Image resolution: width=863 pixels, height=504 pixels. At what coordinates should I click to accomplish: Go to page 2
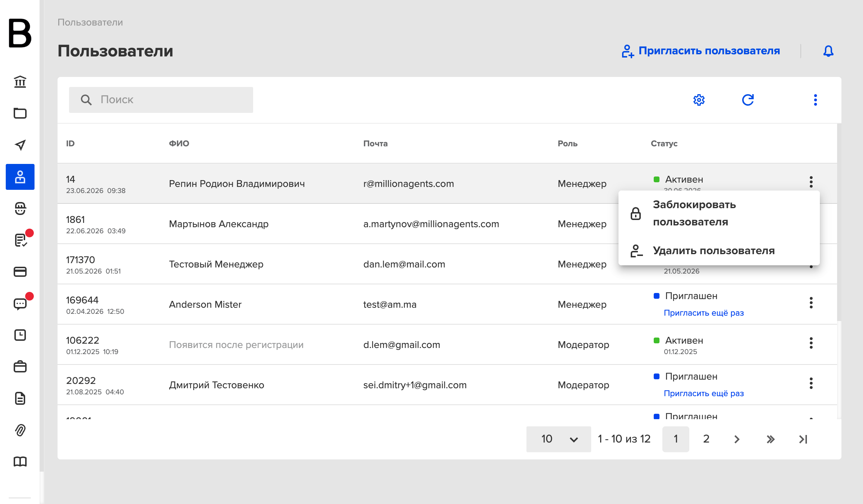coord(706,439)
